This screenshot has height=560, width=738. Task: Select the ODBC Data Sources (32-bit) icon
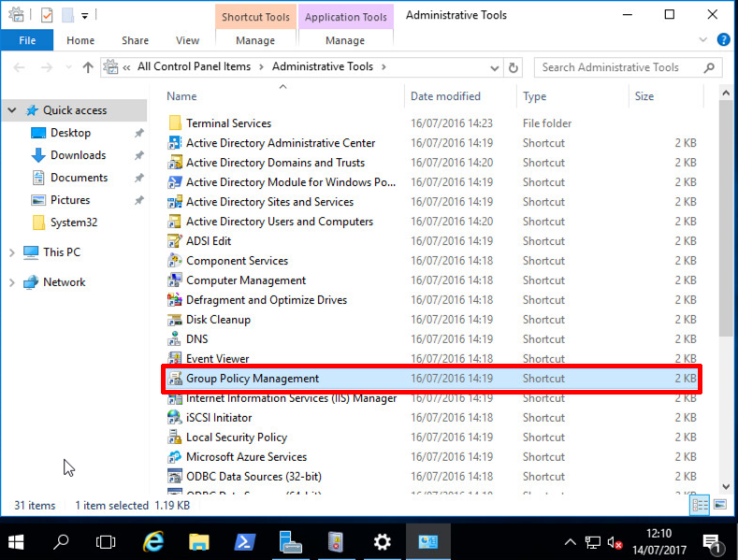click(175, 477)
